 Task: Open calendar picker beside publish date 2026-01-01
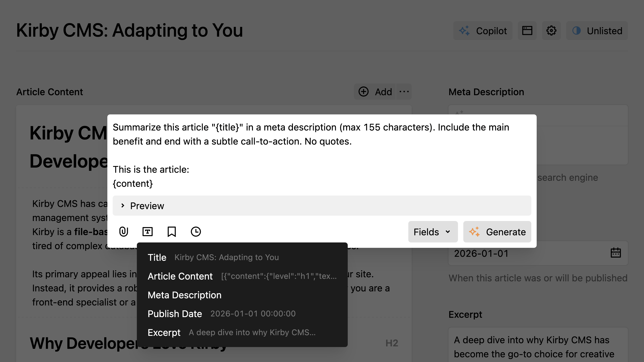pos(616,253)
